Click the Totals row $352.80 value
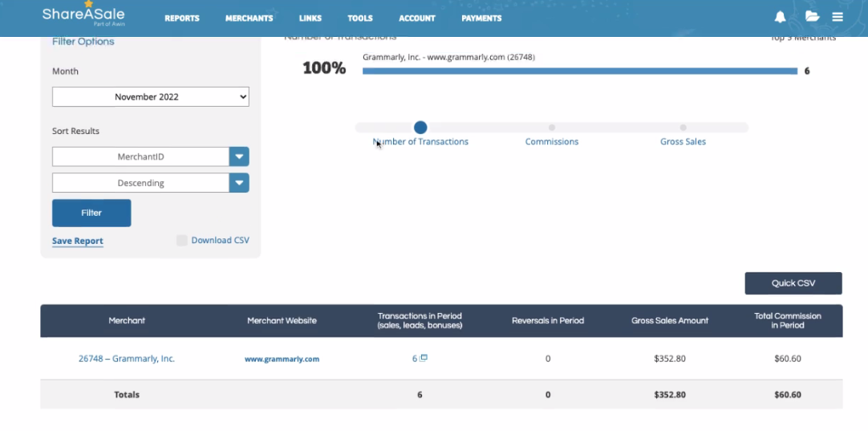 point(670,394)
